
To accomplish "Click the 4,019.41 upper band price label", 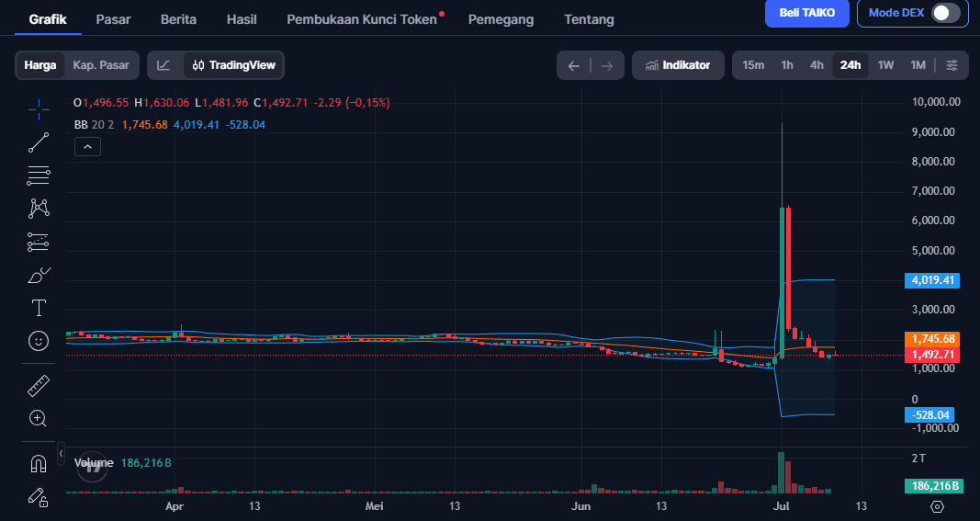I will tap(932, 279).
